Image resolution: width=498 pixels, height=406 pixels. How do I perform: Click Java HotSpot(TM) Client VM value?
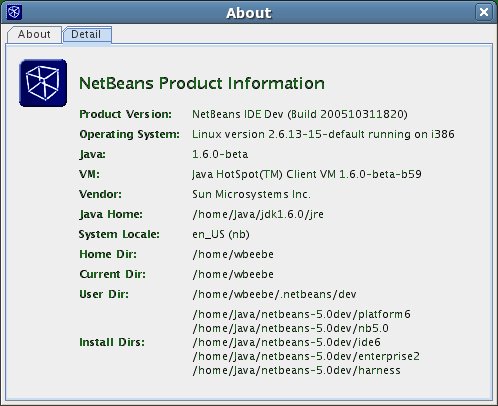coord(307,174)
